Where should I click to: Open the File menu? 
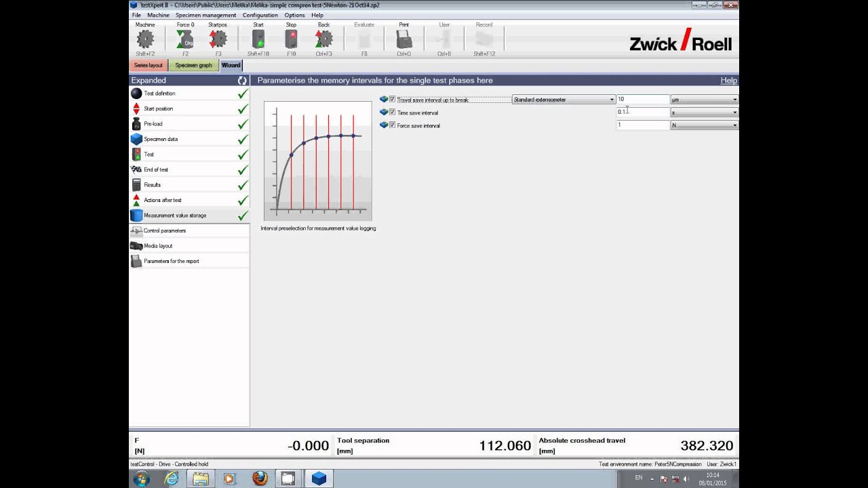136,15
